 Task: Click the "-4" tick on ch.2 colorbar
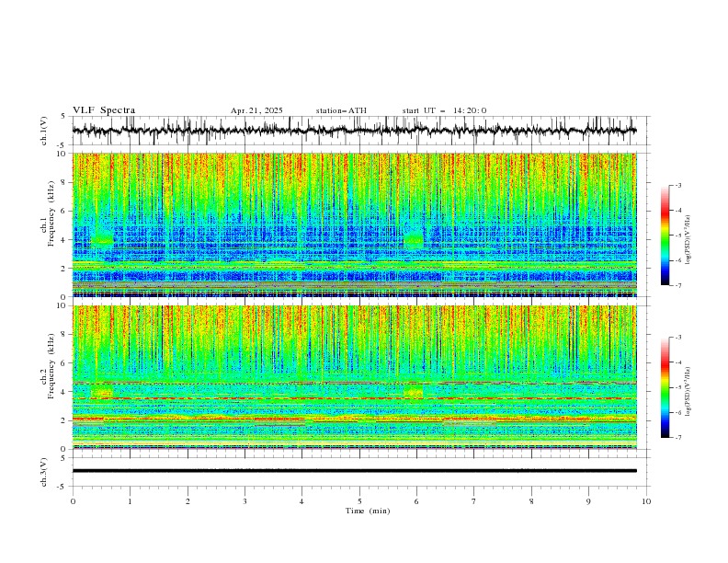tap(677, 362)
